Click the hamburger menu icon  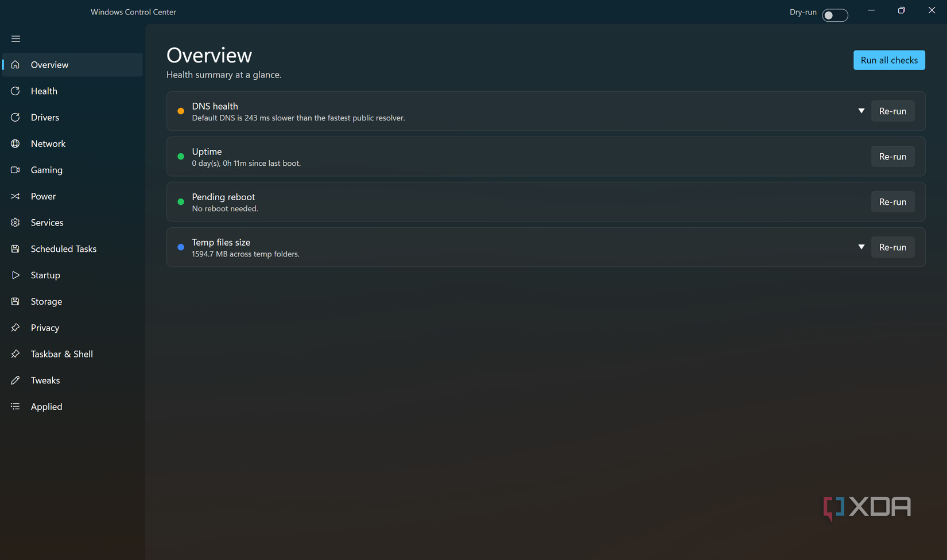[x=15, y=38]
